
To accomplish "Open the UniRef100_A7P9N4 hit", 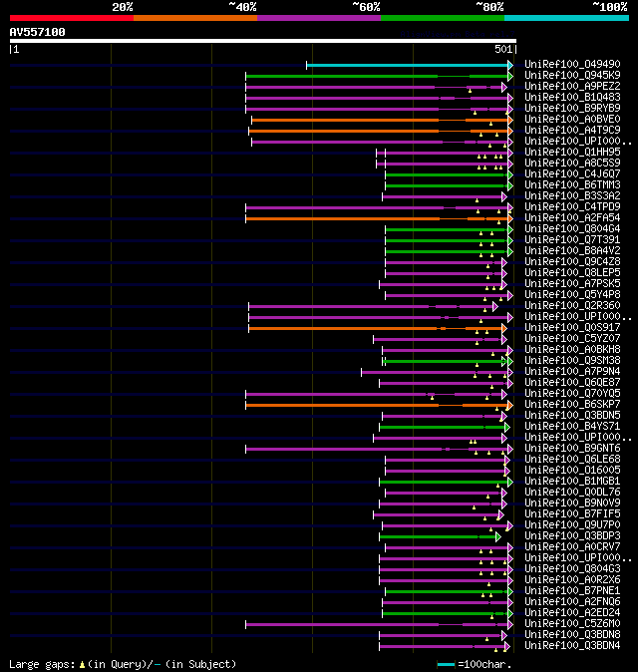I will (x=572, y=372).
